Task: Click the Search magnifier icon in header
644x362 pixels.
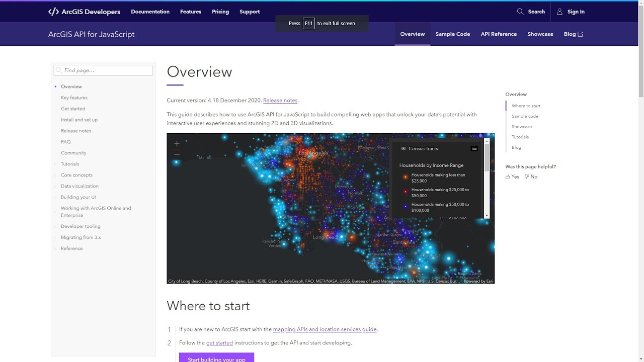Action: click(x=520, y=12)
